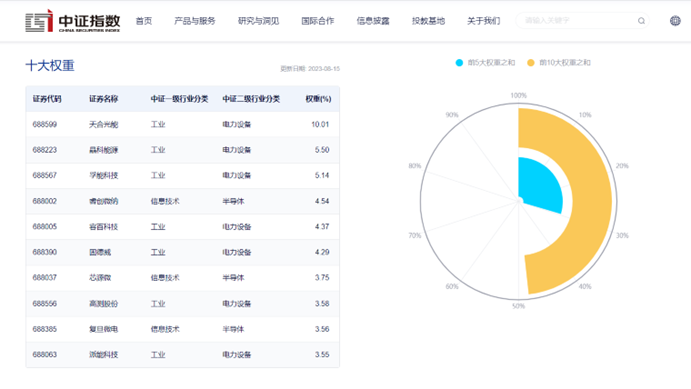Select security code 688005

point(45,227)
